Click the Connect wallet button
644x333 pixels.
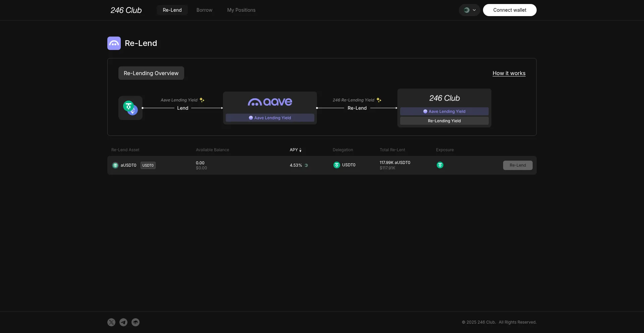coord(509,10)
